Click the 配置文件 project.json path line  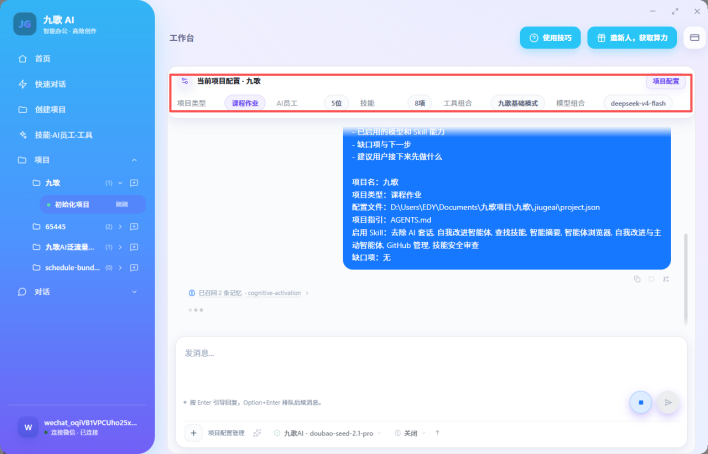click(475, 207)
